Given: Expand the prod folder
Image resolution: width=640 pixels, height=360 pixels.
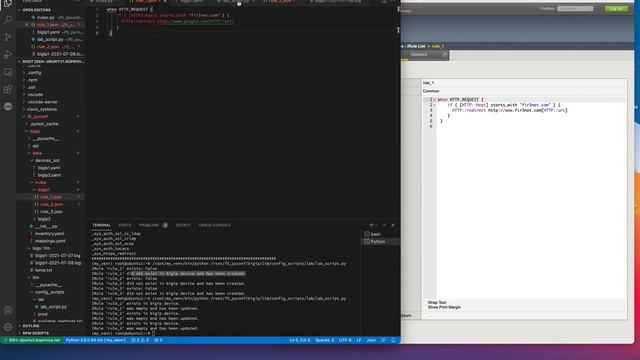Looking at the screenshot, I should click(x=42, y=314).
